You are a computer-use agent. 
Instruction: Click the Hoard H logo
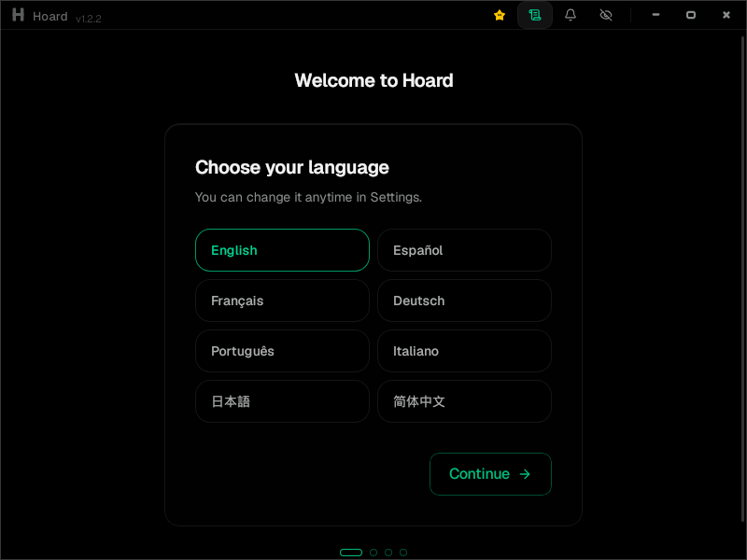pos(18,15)
